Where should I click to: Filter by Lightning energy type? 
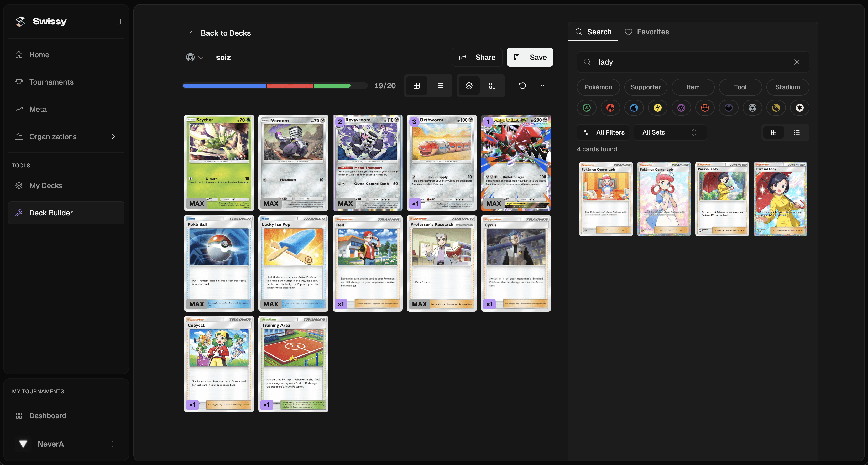pos(657,107)
